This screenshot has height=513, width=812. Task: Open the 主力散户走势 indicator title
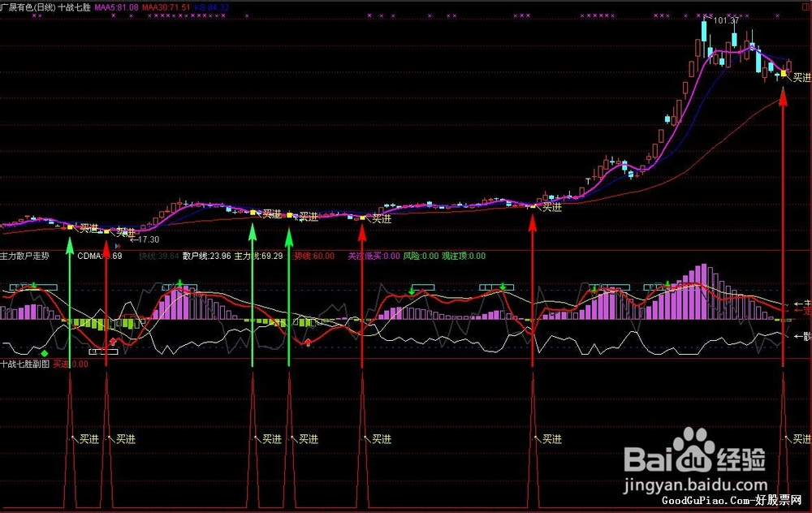pos(25,256)
